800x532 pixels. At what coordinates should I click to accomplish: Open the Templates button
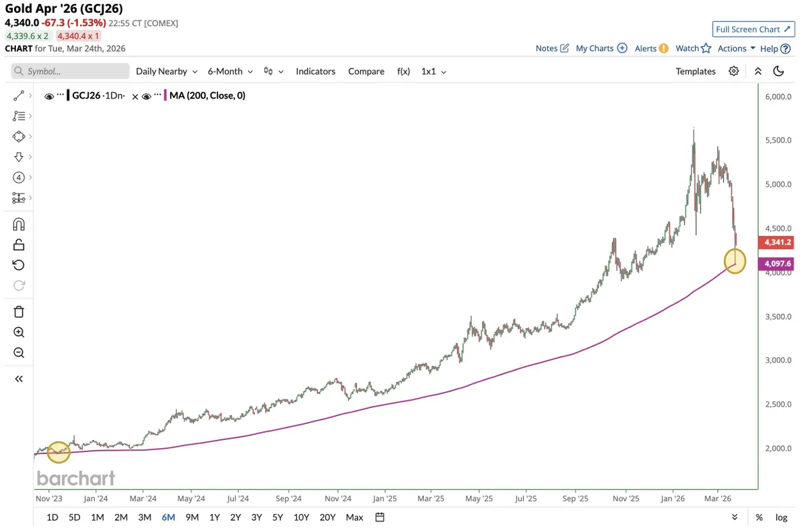point(695,71)
